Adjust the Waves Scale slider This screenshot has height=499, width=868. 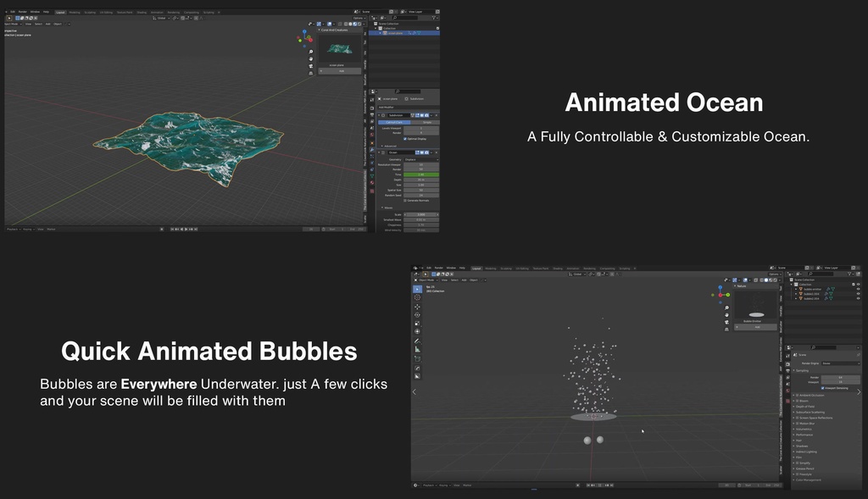click(x=421, y=214)
